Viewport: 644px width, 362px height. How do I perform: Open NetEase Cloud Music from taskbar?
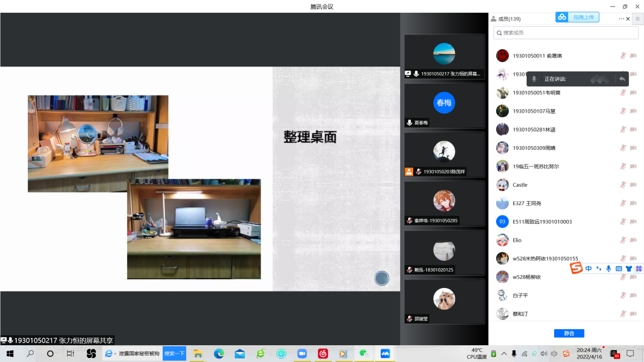(x=323, y=353)
